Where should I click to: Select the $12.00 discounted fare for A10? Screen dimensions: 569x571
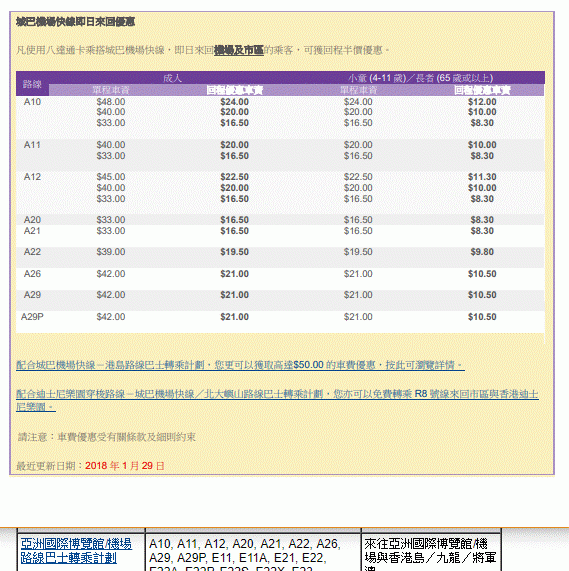click(482, 102)
